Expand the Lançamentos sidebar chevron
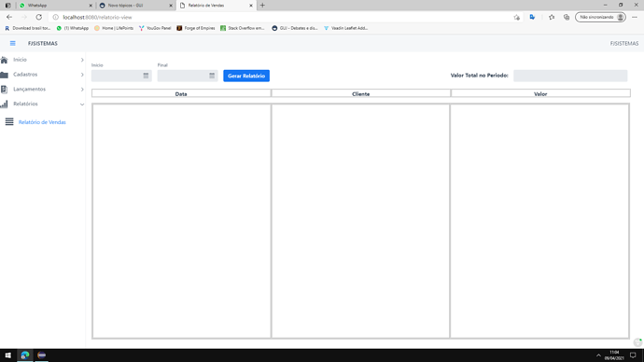 tap(82, 90)
